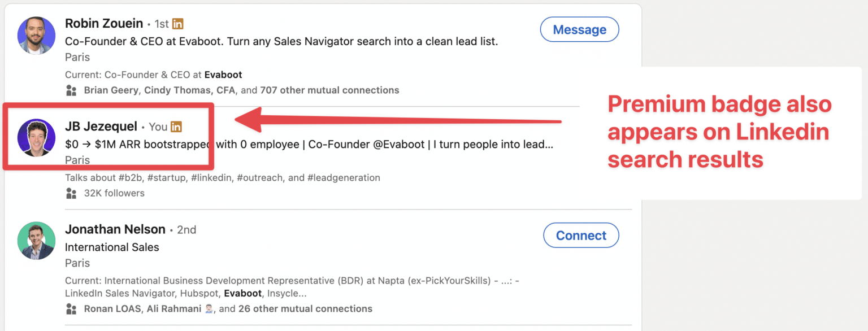Open Robin Zouein's profile via his name
The image size is (868, 331).
coord(104,23)
